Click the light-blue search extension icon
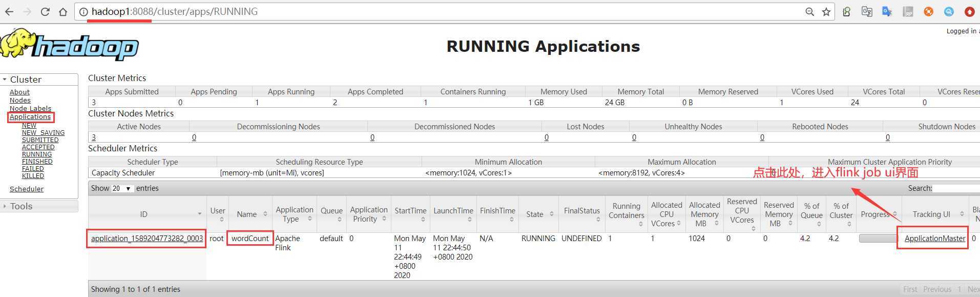Image resolution: width=980 pixels, height=297 pixels. [949, 11]
